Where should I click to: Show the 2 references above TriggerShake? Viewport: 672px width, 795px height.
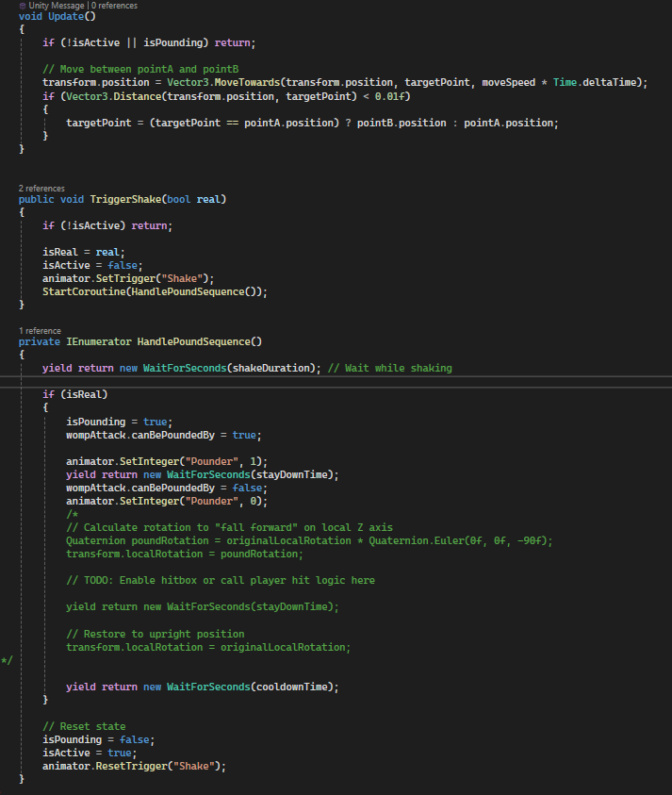41,188
